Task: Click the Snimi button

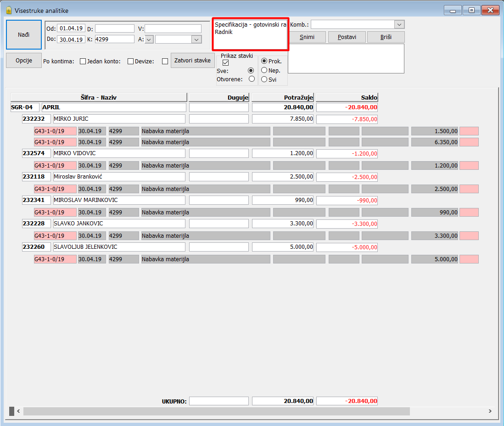Action: [307, 37]
